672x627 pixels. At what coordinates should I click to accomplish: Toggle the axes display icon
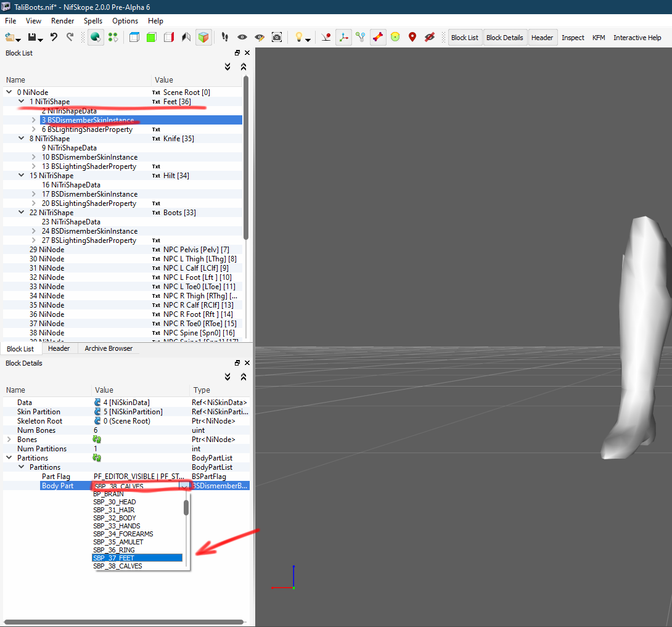click(x=344, y=37)
